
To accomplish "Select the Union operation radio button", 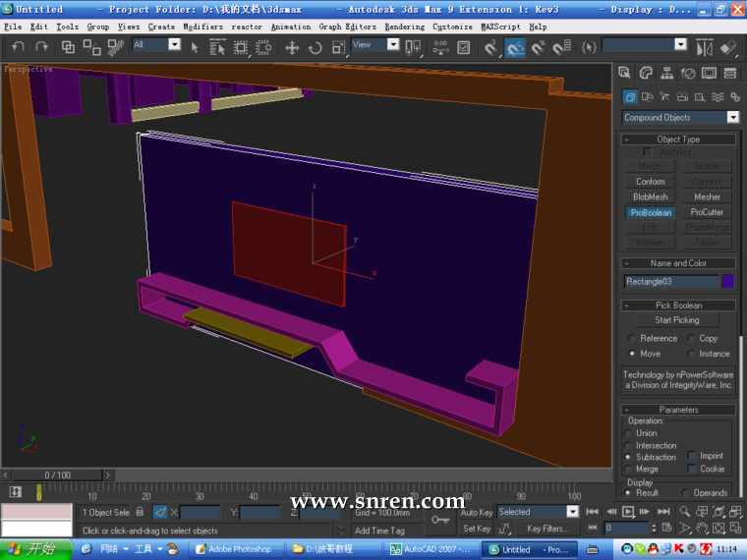I will (x=629, y=433).
